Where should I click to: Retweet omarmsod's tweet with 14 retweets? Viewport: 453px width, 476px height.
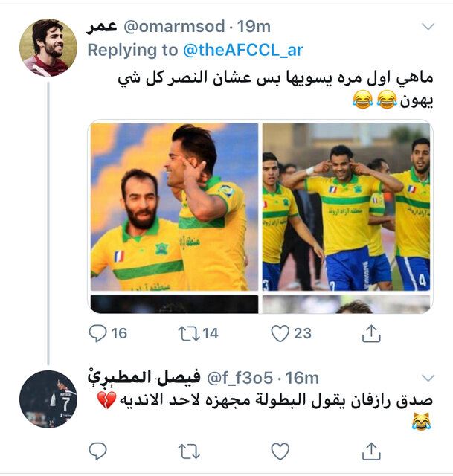(x=190, y=334)
